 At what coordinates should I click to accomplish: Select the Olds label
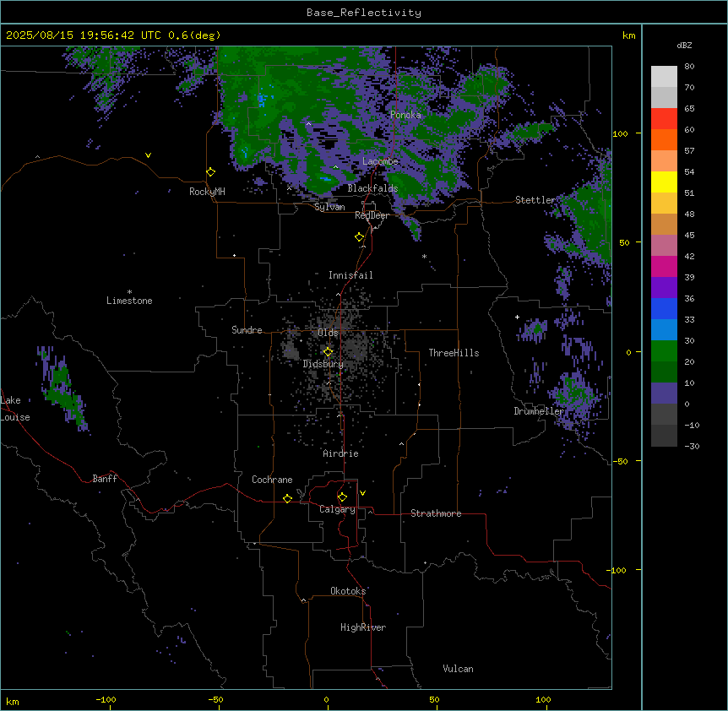click(328, 333)
